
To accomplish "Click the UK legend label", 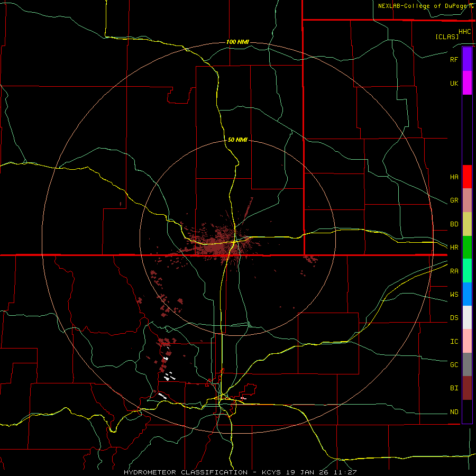I will coord(454,84).
